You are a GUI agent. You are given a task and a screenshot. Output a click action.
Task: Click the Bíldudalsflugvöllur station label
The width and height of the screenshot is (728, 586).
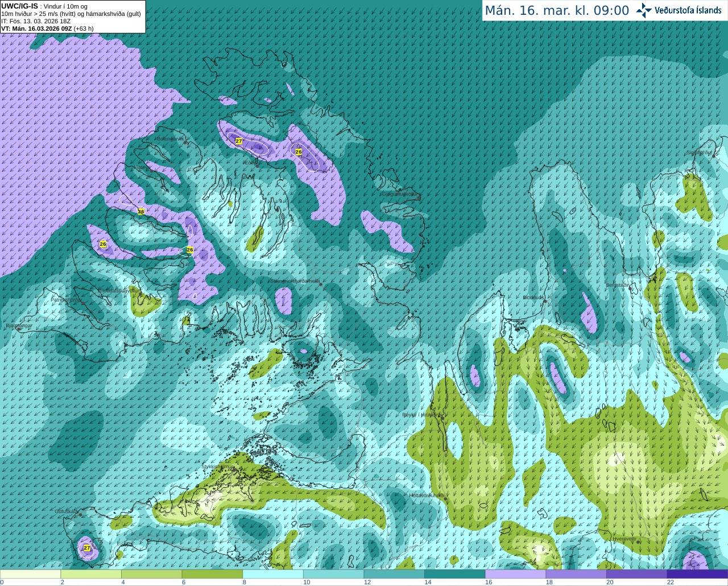(x=118, y=290)
